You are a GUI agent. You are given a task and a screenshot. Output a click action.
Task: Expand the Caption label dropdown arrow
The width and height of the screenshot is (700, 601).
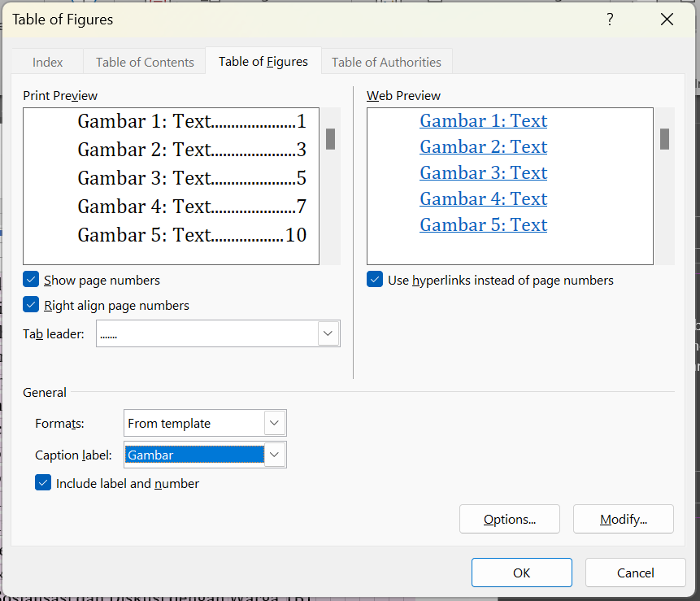coord(274,455)
